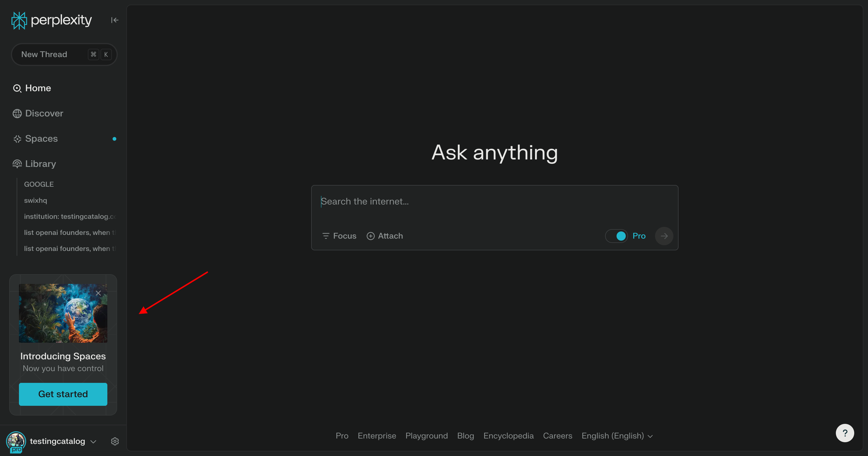Open the GOOGLE library thread

(39, 184)
